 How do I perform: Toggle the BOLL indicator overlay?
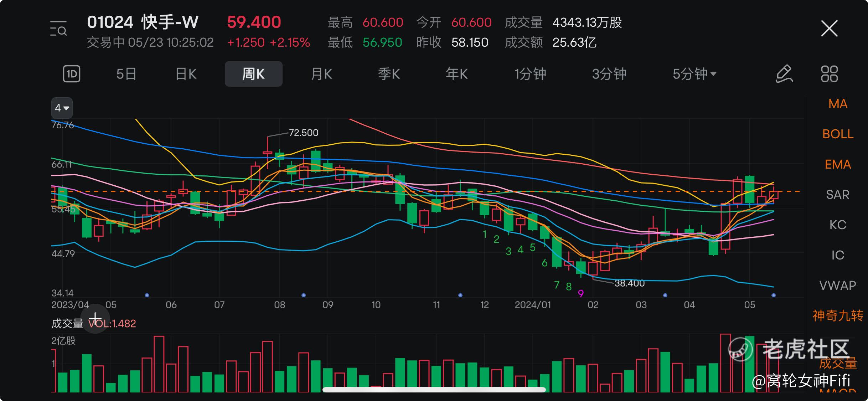click(837, 134)
